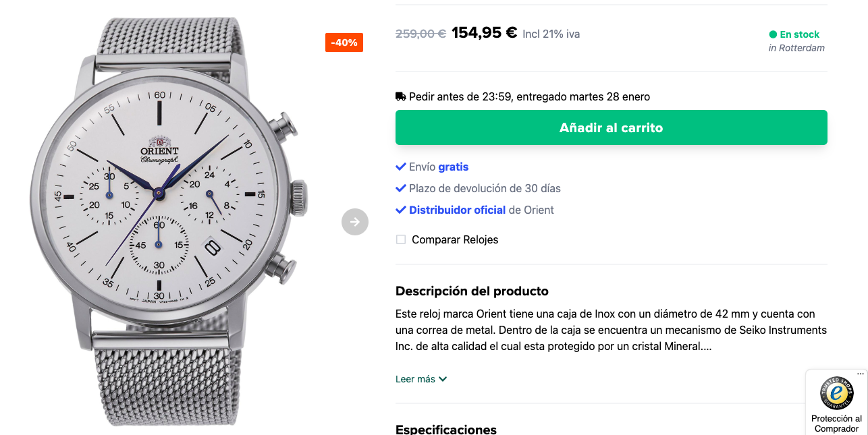Click the checkmark beside Distribuidor oficial

pyautogui.click(x=401, y=210)
